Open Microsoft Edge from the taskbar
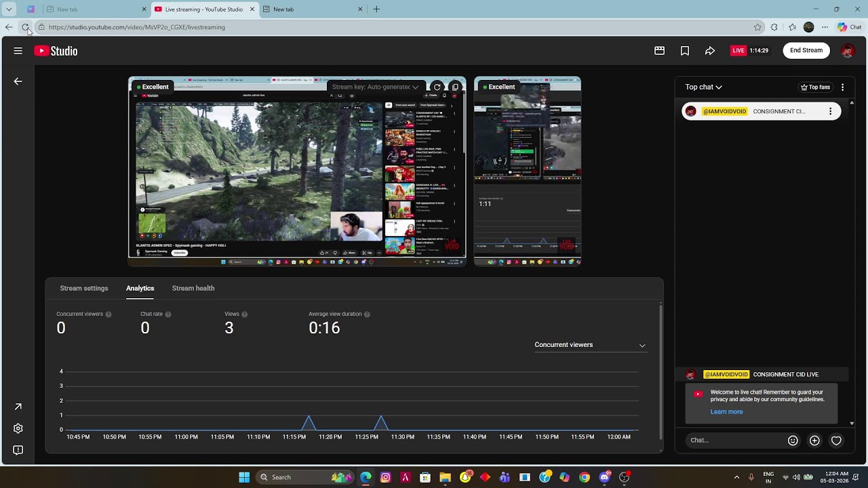868x488 pixels. tap(366, 477)
